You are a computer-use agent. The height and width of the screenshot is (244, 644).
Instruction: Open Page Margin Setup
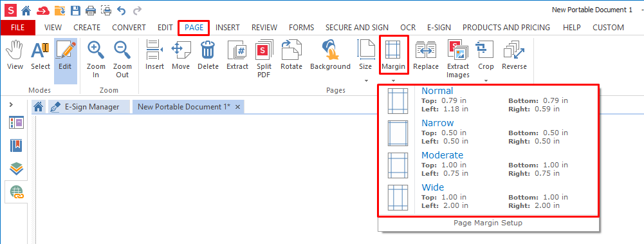(x=488, y=223)
